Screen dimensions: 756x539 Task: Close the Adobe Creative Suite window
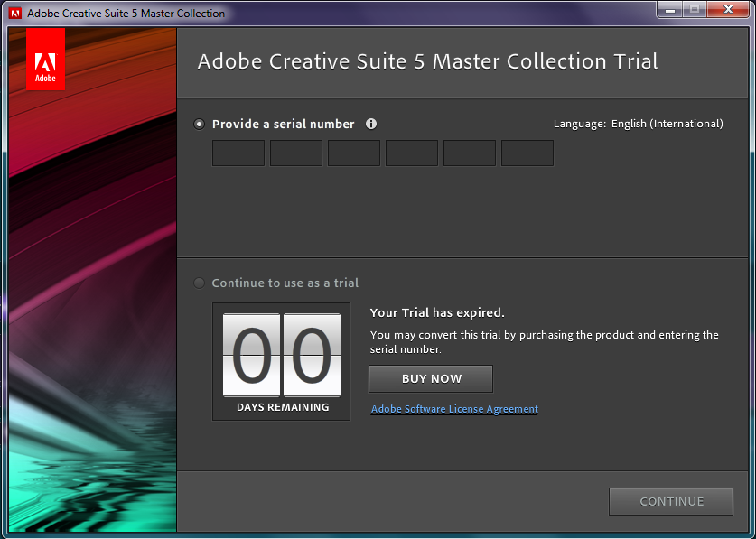[729, 9]
